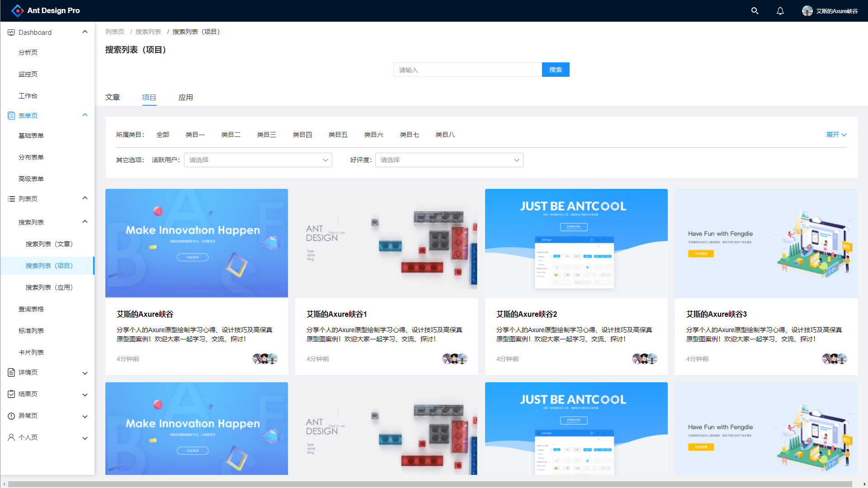The height and width of the screenshot is (488, 868).
Task: Click the 详情页 document icon
Action: pyautogui.click(x=11, y=372)
